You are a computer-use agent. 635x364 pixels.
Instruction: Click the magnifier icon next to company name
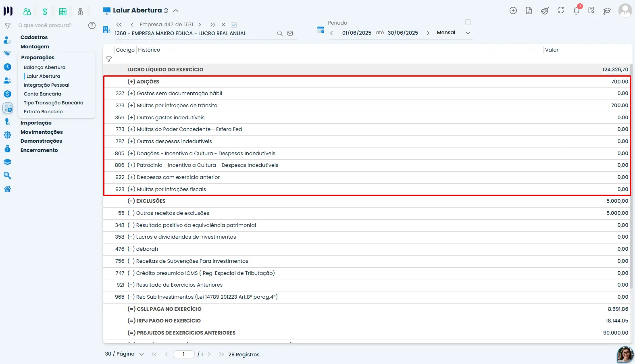click(280, 33)
